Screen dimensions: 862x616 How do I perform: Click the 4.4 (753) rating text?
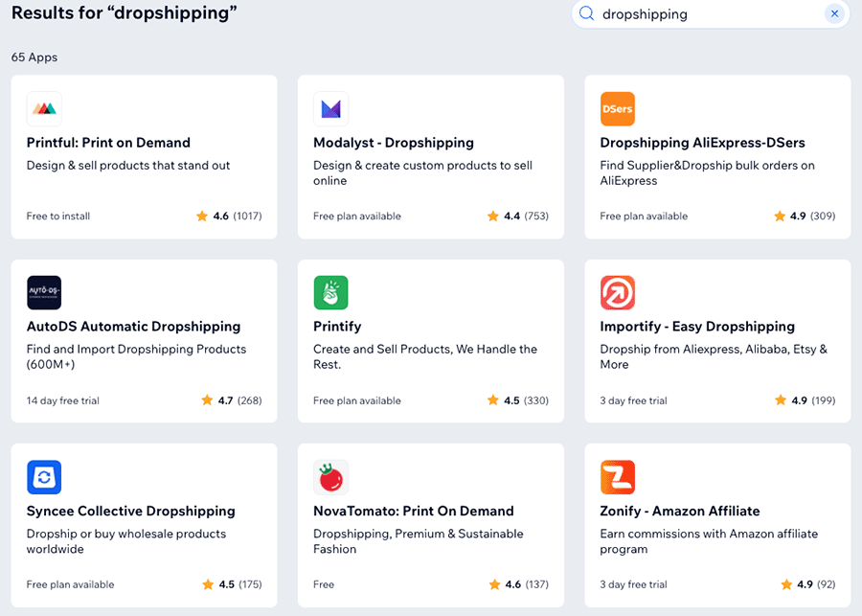(526, 217)
